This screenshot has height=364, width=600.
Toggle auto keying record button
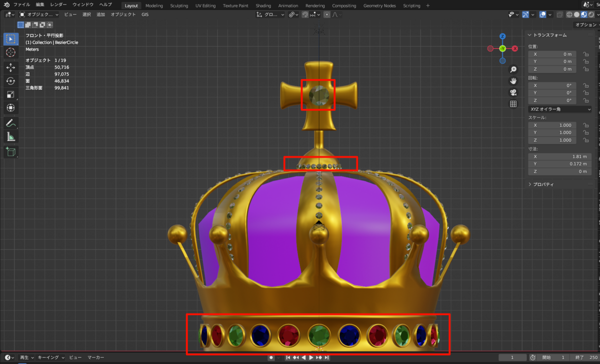click(271, 357)
